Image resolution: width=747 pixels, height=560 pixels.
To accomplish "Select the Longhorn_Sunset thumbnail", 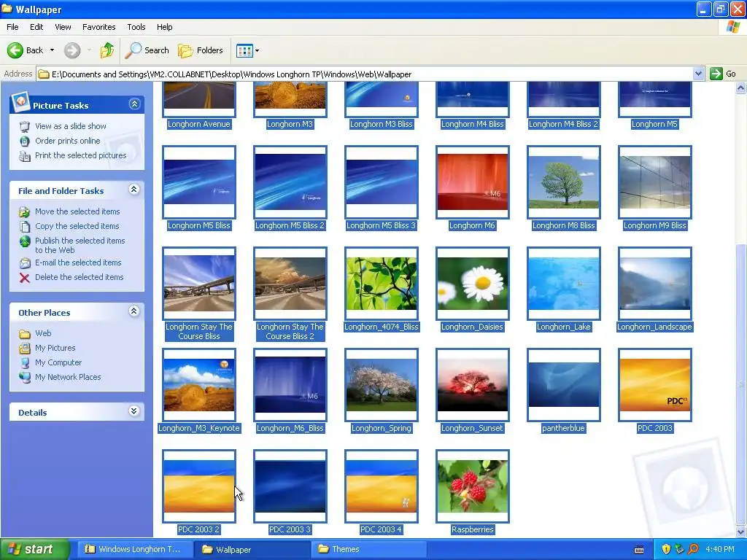I will [473, 385].
